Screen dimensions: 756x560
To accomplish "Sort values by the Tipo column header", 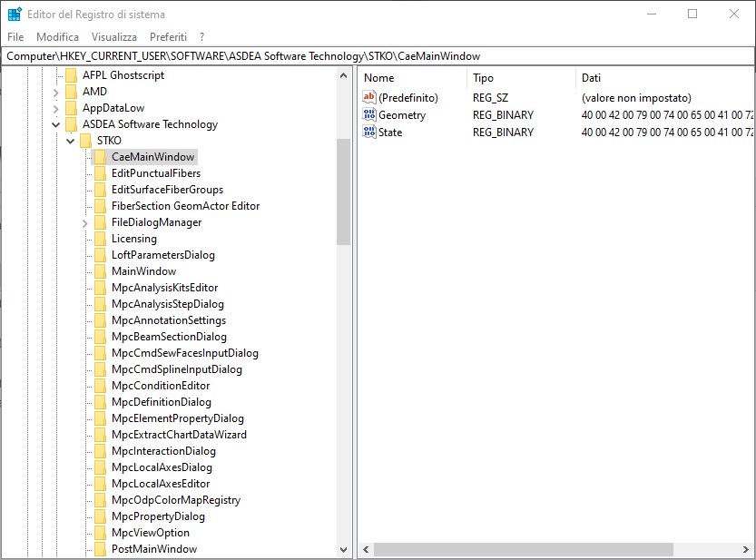I will tap(521, 78).
